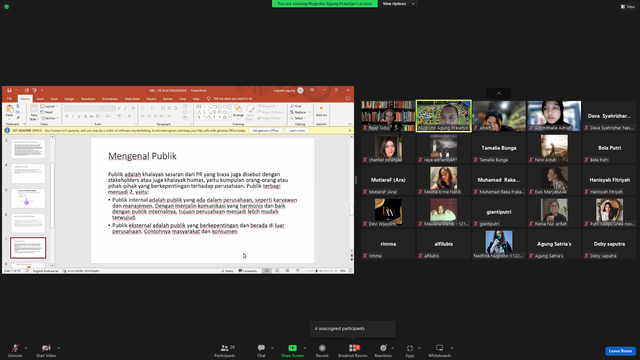The width and height of the screenshot is (640, 360).
Task: Open the Select dropdown in Editing group
Action: [x=298, y=118]
